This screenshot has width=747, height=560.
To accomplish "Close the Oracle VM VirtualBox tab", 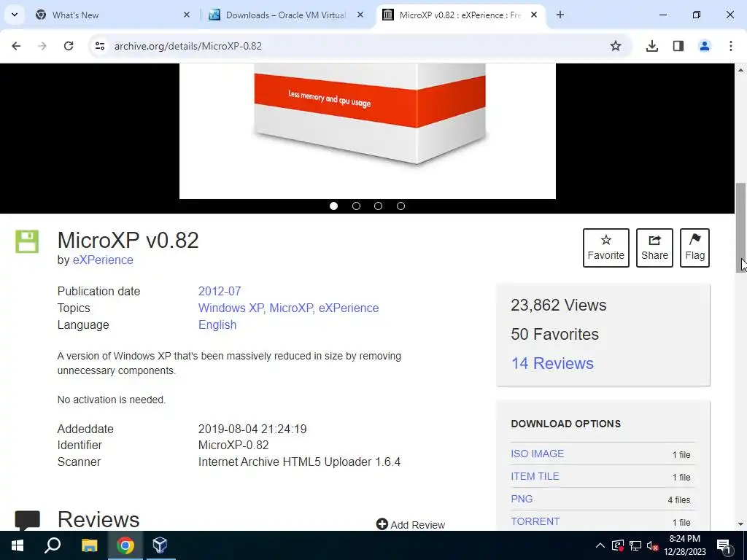I will (x=360, y=15).
